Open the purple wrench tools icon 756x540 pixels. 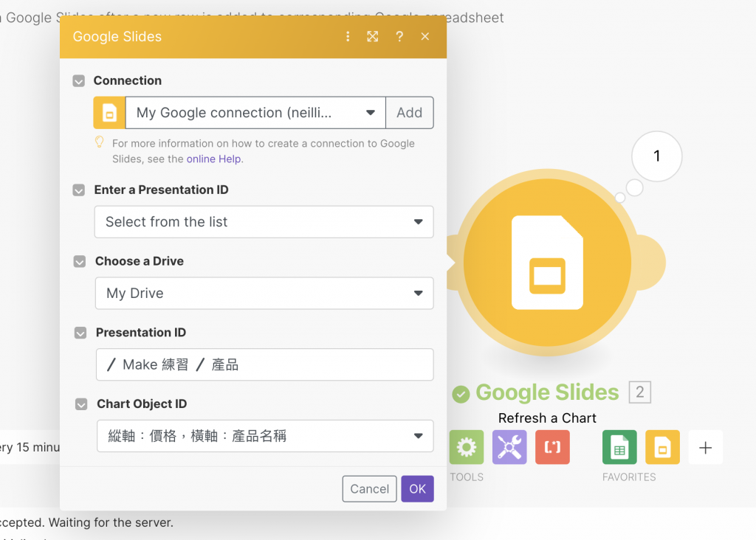(509, 448)
